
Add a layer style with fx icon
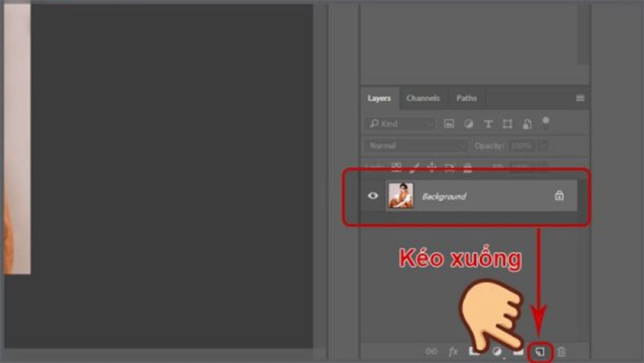(453, 351)
